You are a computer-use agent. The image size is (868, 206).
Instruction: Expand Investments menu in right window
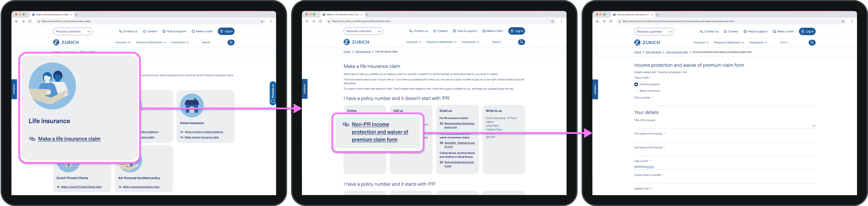pos(758,43)
